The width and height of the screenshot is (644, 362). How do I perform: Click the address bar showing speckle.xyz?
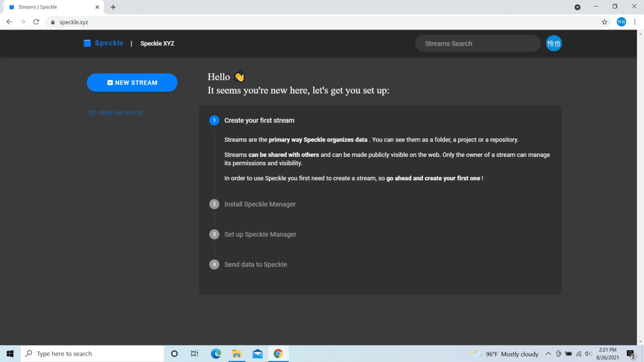(x=327, y=22)
